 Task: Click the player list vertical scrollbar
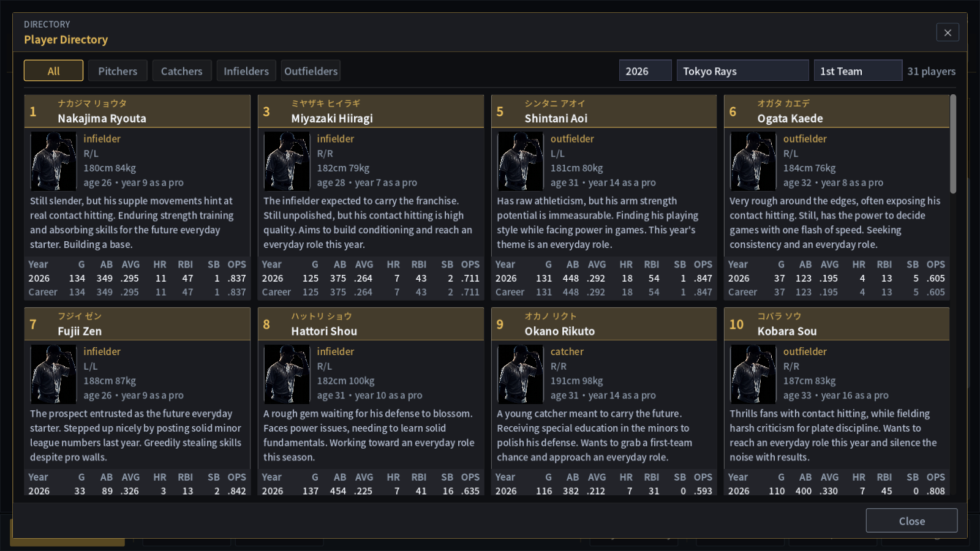pyautogui.click(x=953, y=144)
